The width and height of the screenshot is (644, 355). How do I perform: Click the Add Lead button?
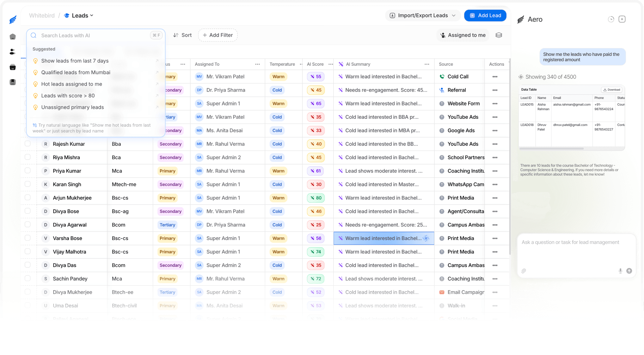pos(485,15)
